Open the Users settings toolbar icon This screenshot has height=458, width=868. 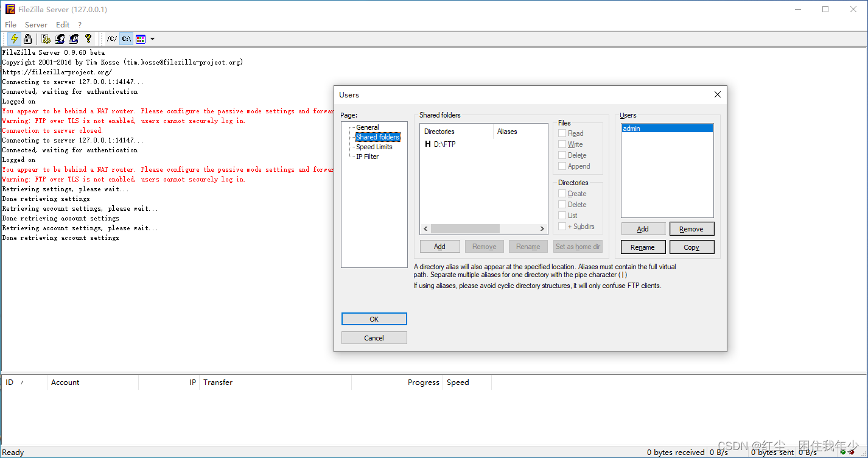[x=60, y=39]
